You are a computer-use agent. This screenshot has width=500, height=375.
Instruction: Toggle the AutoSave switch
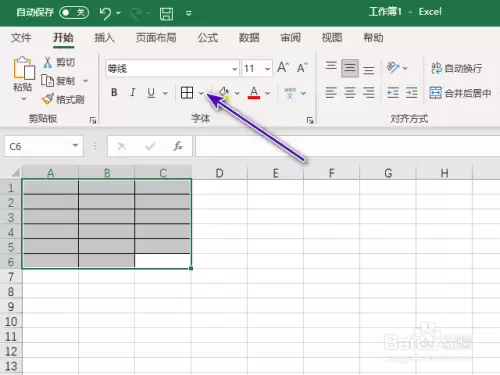point(74,13)
